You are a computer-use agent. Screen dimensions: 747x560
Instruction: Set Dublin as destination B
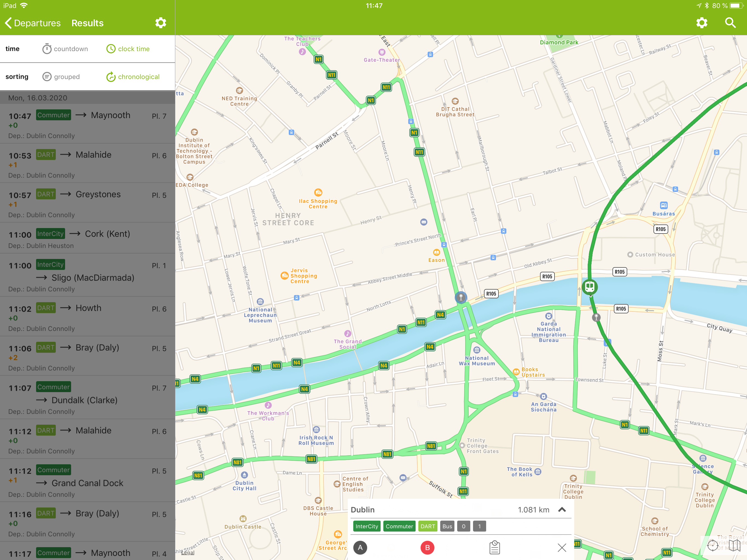click(427, 547)
